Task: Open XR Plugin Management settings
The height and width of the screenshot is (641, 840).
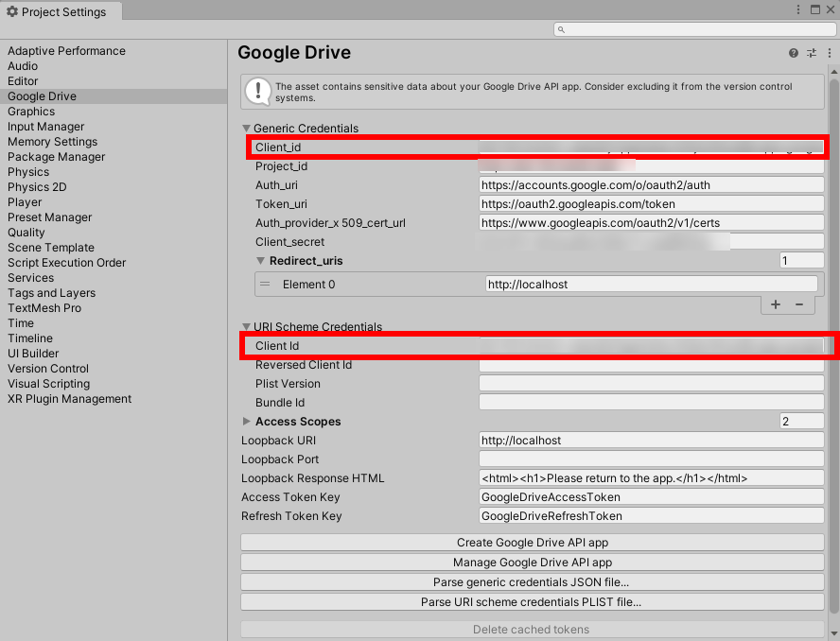Action: (x=70, y=399)
